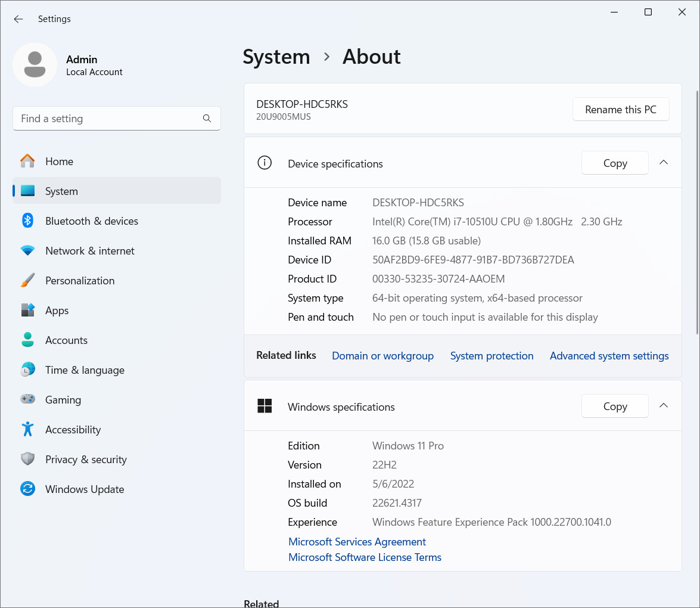The image size is (700, 608).
Task: Click the Accounts person icon
Action: click(27, 340)
